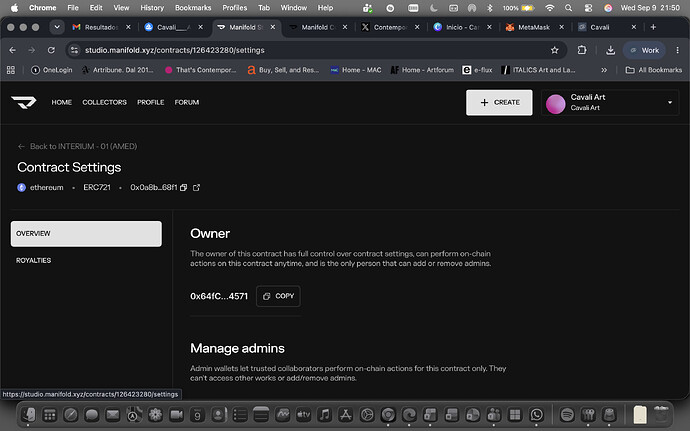The image size is (690, 431).
Task: Open Spotify from the dock
Action: [567, 415]
